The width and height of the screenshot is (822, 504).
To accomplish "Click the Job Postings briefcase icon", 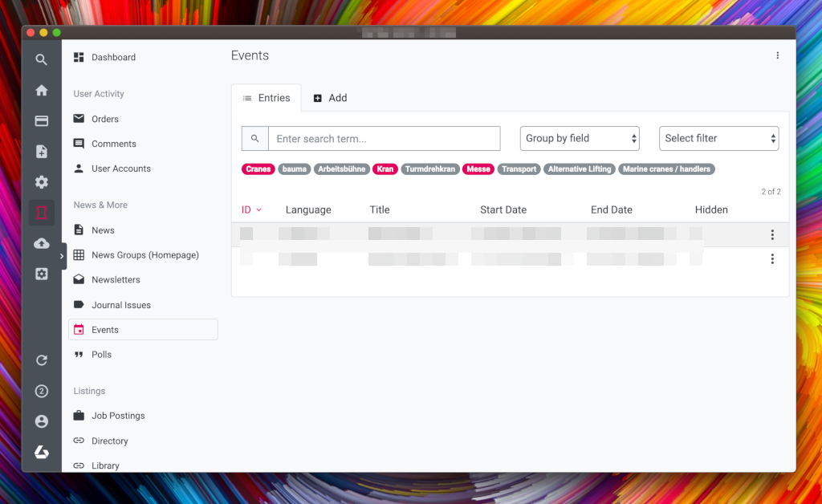I will pyautogui.click(x=79, y=416).
